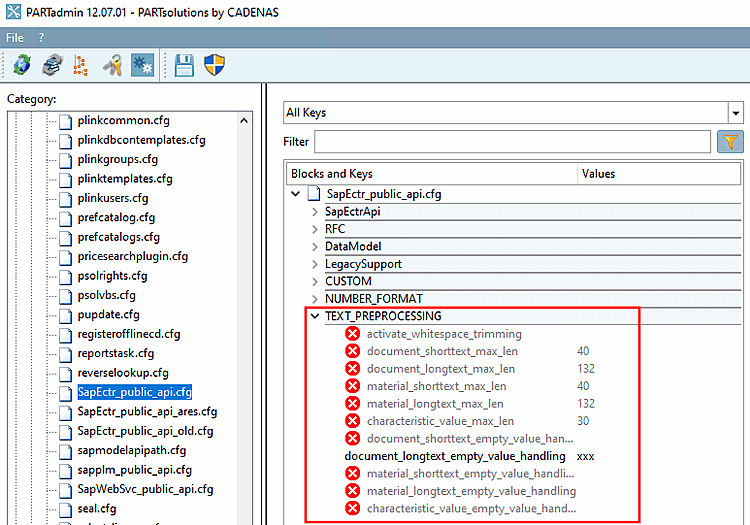Expand the NUMBER_FORMAT block

[x=315, y=299]
